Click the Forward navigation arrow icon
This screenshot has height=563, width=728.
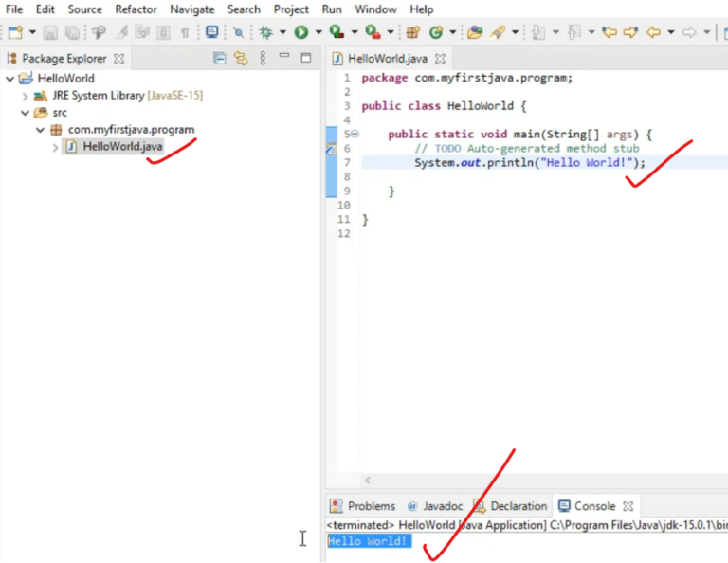point(689,32)
